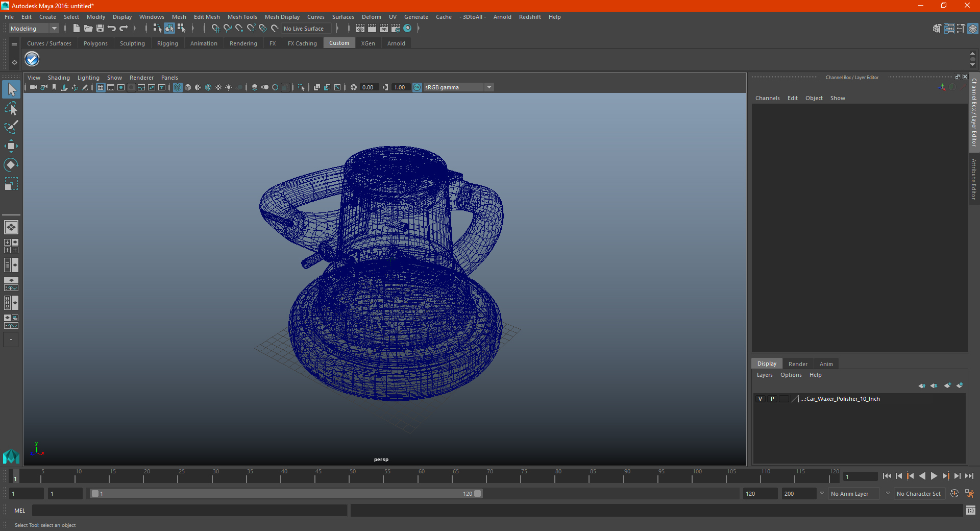Switch to the Polygons shelf tab
Image resolution: width=980 pixels, height=531 pixels.
click(95, 43)
